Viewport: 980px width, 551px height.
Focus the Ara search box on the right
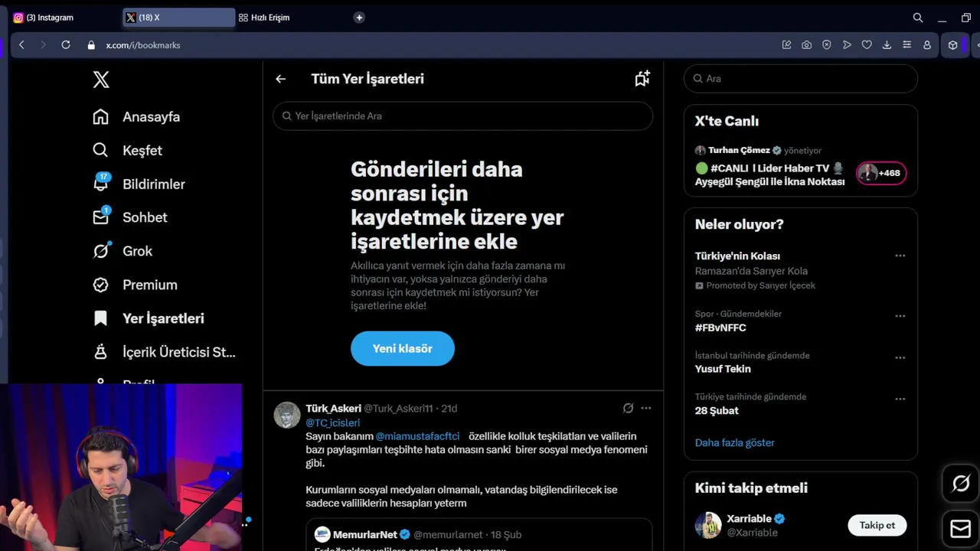click(x=801, y=79)
